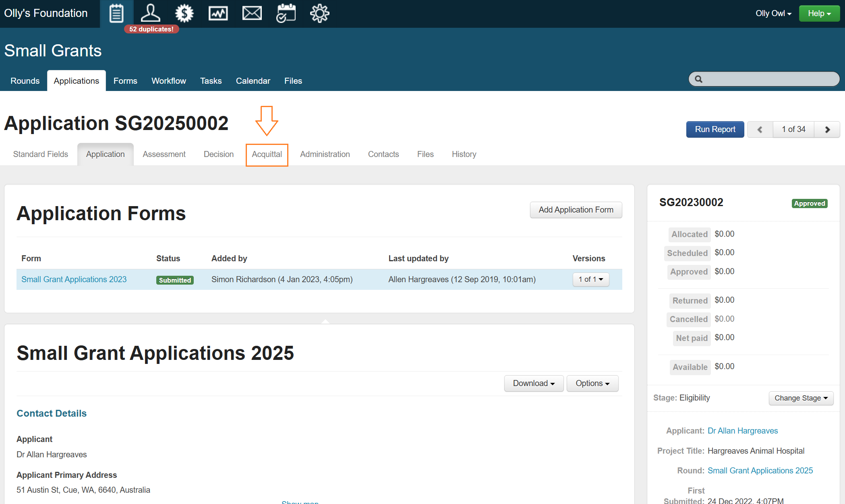
Task: Open the calendar tasks icon
Action: pyautogui.click(x=286, y=13)
